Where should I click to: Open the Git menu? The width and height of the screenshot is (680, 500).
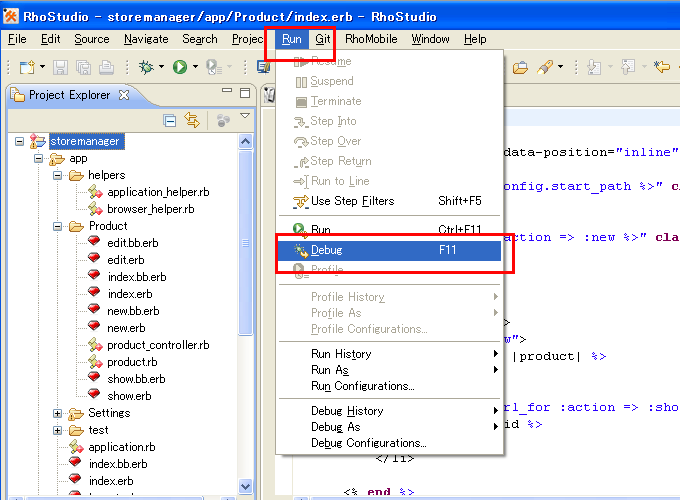click(323, 39)
